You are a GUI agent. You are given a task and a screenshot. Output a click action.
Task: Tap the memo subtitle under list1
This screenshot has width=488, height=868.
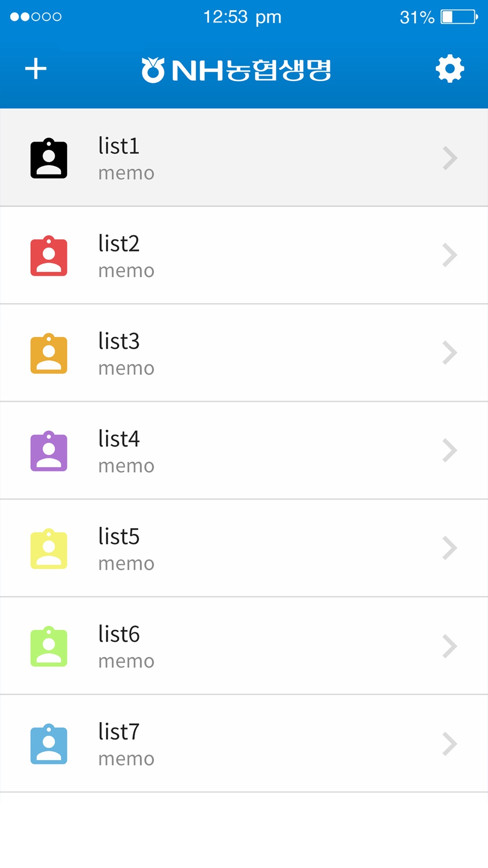click(x=126, y=173)
